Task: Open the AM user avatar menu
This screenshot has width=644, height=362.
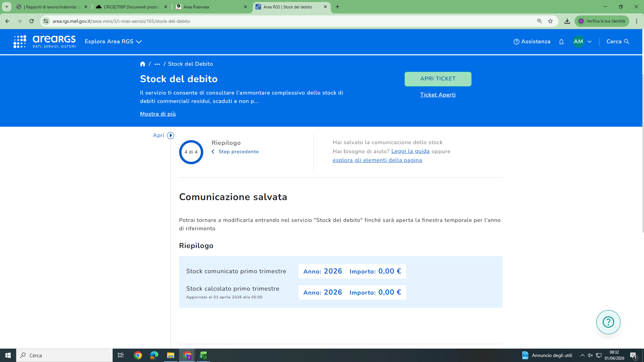Action: tap(578, 42)
